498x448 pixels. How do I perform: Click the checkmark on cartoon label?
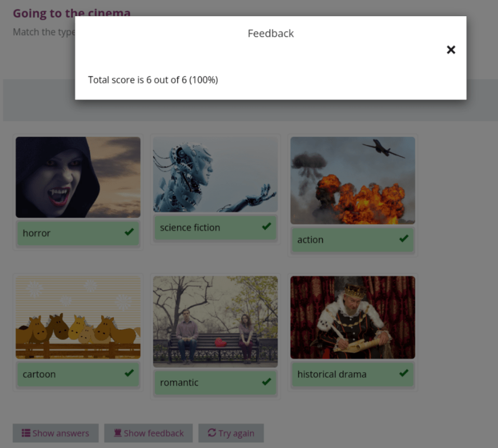[129, 374]
